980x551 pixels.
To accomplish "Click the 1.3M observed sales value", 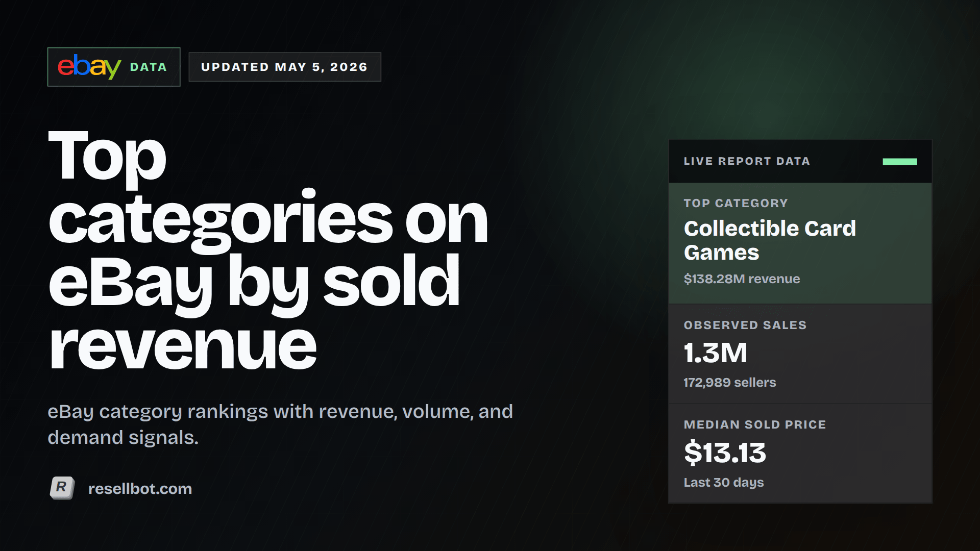I will point(715,353).
